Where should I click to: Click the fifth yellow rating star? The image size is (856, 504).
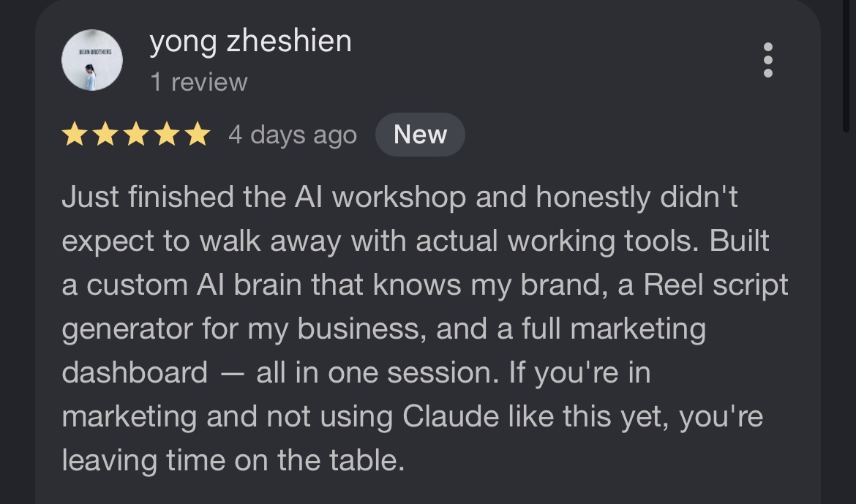point(198,135)
